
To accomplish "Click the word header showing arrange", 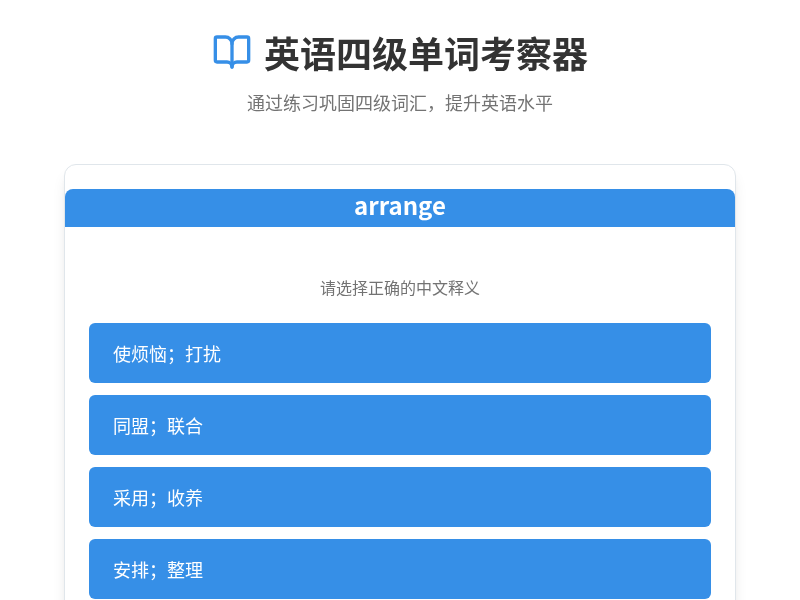I will click(400, 207).
